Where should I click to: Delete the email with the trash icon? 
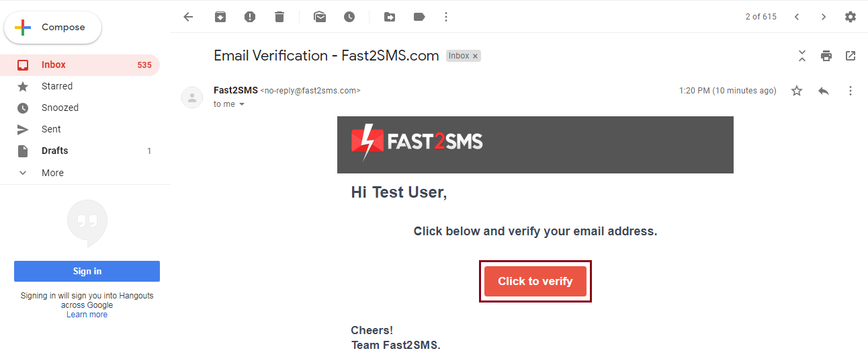(279, 17)
